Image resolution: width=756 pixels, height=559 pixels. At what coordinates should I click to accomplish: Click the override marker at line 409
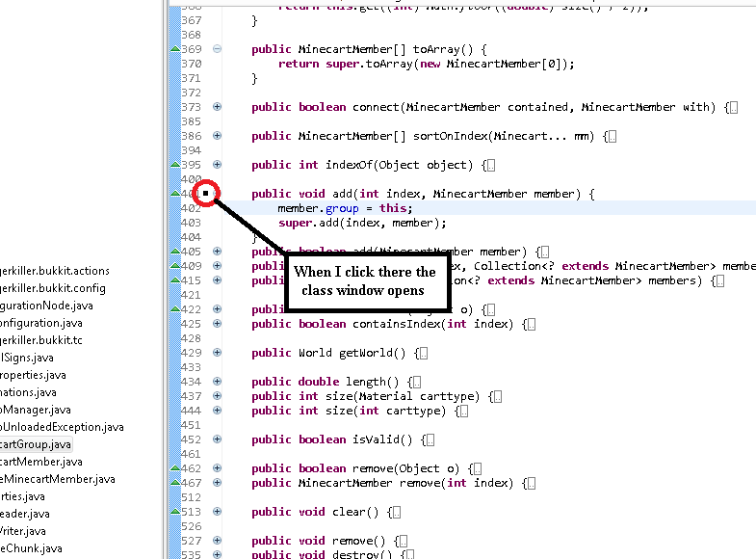pyautogui.click(x=175, y=266)
